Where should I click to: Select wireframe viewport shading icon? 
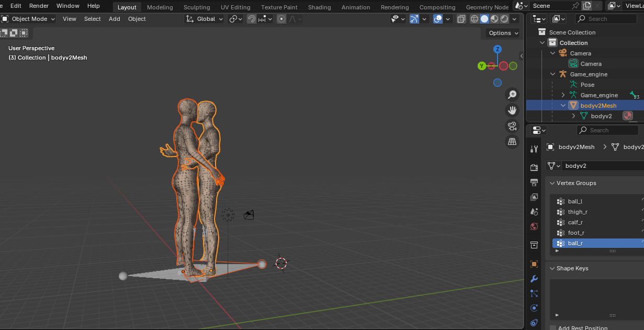474,19
